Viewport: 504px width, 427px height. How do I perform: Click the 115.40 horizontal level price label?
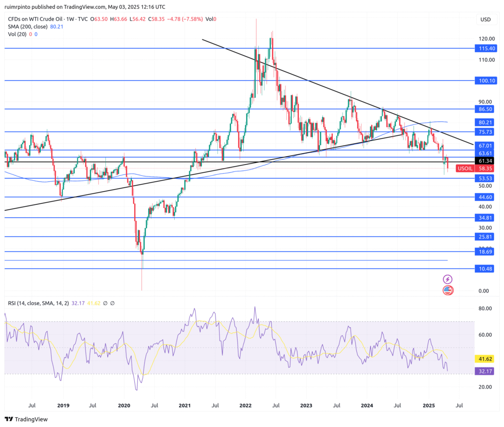point(485,49)
